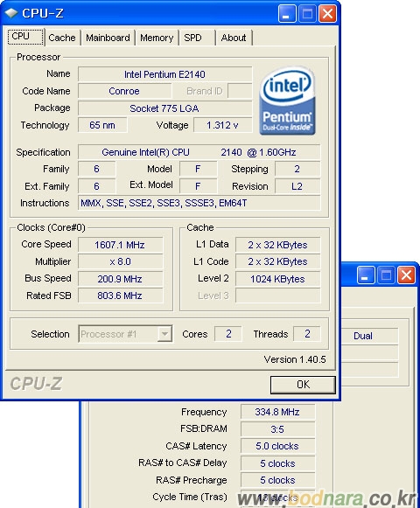
Task: Click the Threads count value
Action: [x=307, y=334]
